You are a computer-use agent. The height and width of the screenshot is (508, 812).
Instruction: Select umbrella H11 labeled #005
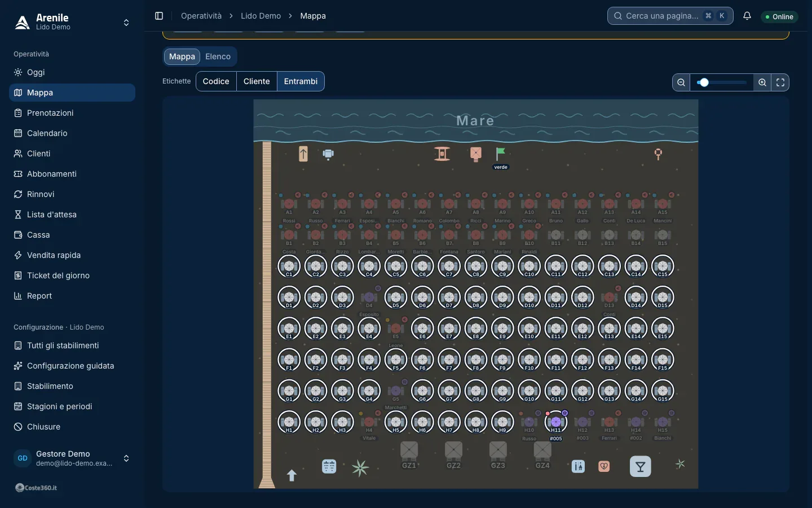click(556, 422)
